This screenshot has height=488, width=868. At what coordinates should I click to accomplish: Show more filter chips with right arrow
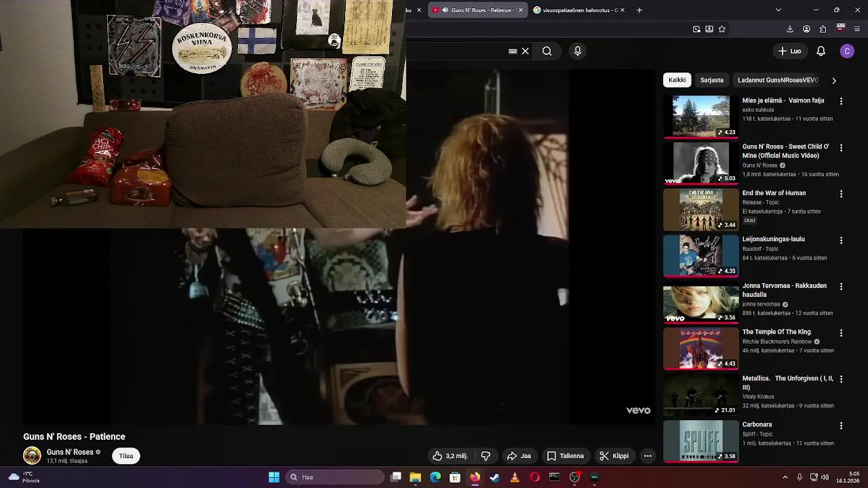833,80
